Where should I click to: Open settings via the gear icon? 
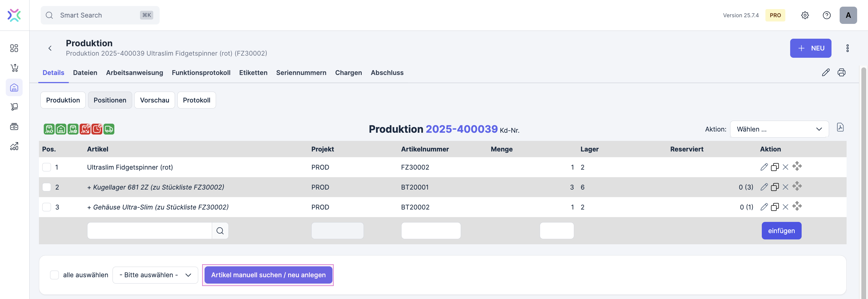click(x=805, y=15)
